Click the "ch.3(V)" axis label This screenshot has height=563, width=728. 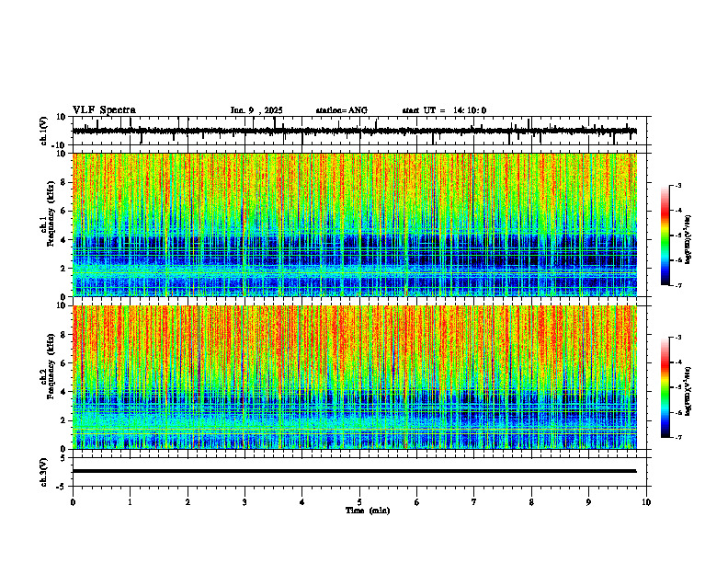click(x=44, y=472)
